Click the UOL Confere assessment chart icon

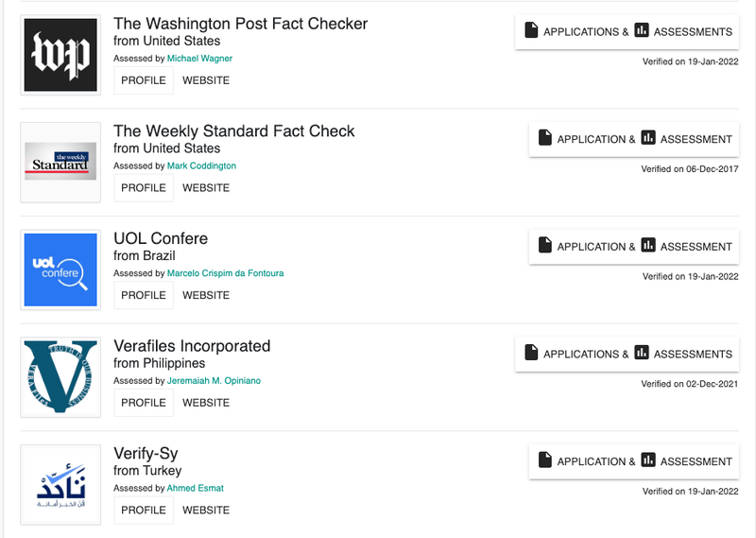[x=648, y=245]
